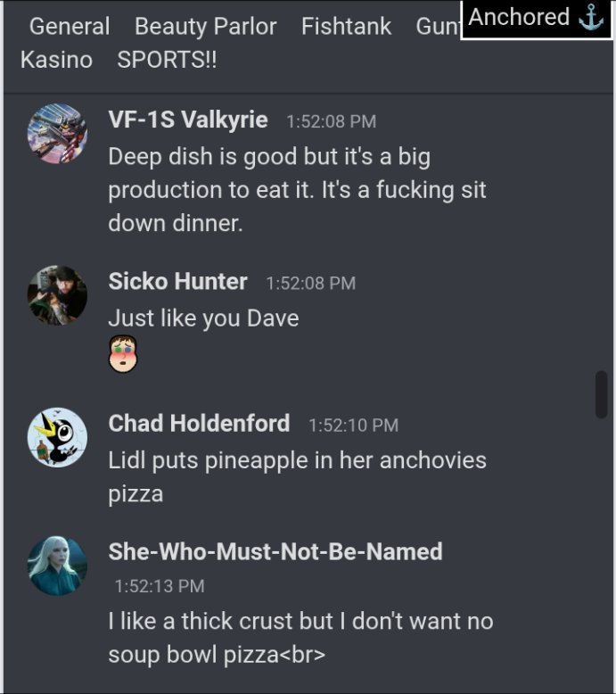Click the VF-1S Valkyrie username
The width and height of the screenshot is (616, 694).
click(x=188, y=120)
